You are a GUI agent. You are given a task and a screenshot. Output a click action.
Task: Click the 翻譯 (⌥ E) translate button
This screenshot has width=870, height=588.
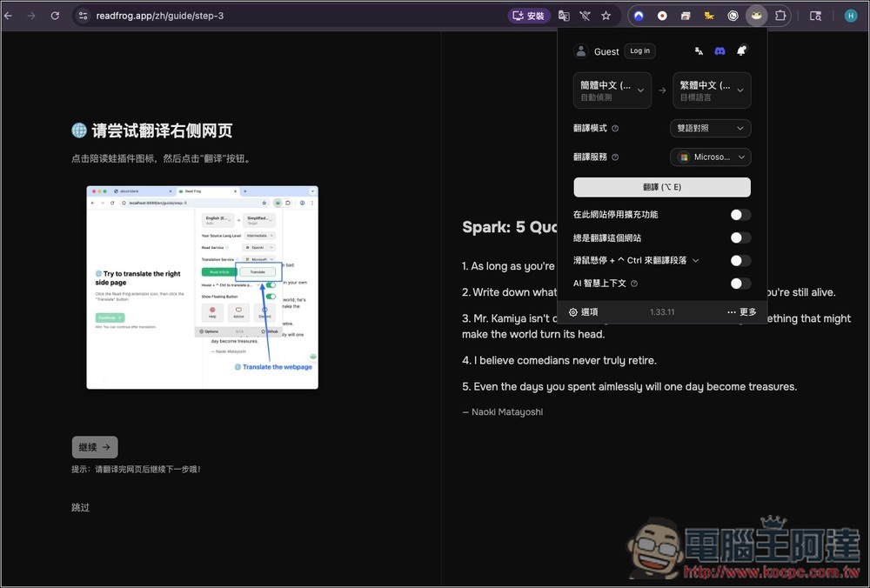coord(662,187)
